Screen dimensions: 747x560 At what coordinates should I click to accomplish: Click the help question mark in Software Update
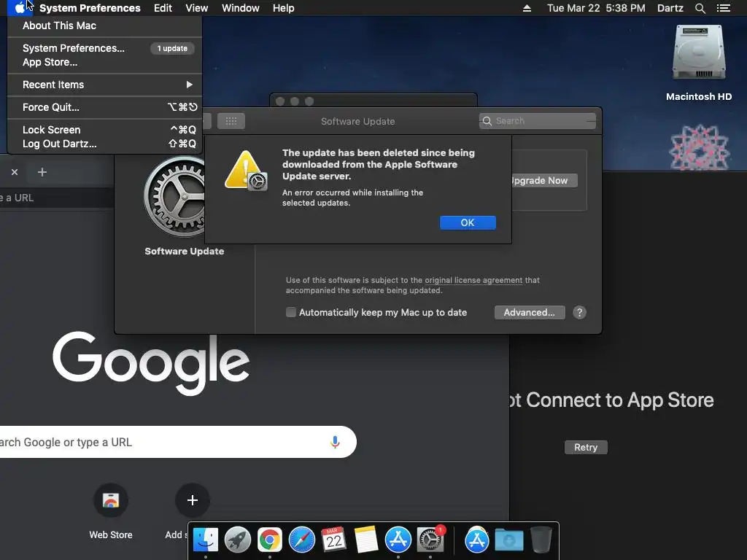click(x=579, y=312)
